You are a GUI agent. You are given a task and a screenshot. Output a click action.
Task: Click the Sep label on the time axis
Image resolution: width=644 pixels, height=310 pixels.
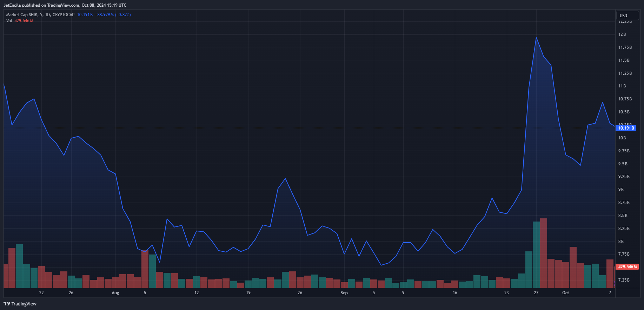pos(344,293)
